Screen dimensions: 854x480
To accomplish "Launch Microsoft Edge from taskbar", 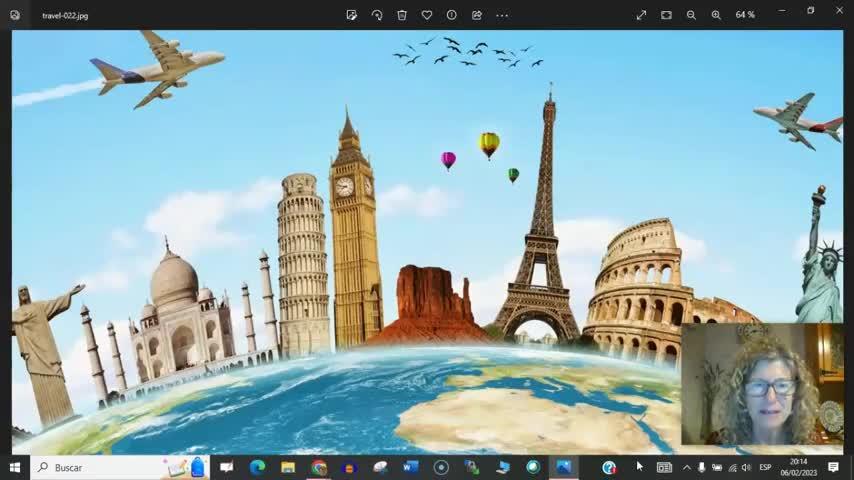I will [x=257, y=467].
